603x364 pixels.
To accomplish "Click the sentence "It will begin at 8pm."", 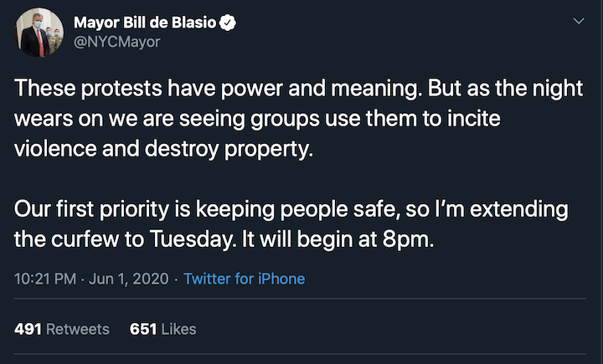I will pyautogui.click(x=338, y=239).
